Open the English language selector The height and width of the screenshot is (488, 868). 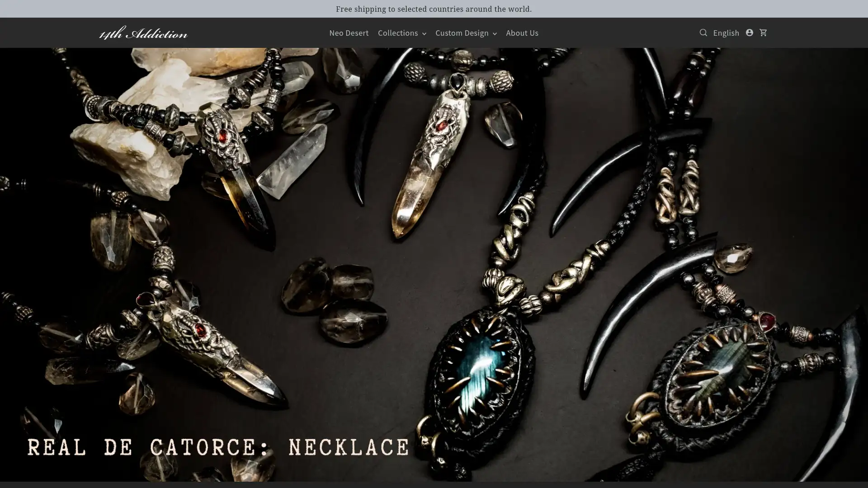click(726, 33)
